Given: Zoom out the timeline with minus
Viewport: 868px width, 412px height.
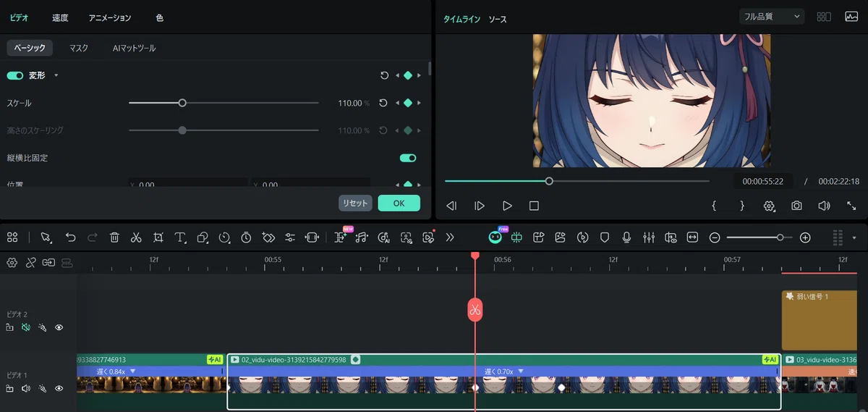Looking at the screenshot, I should pos(715,237).
